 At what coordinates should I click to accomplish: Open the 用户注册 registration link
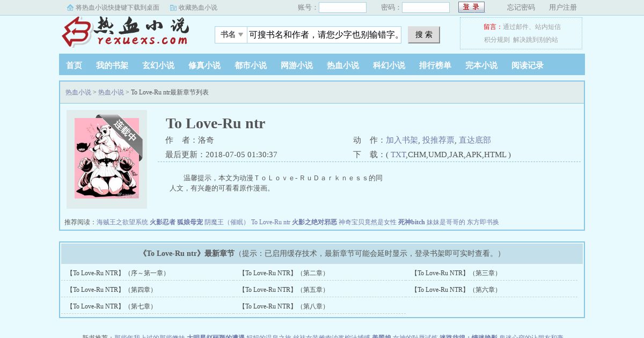[563, 8]
